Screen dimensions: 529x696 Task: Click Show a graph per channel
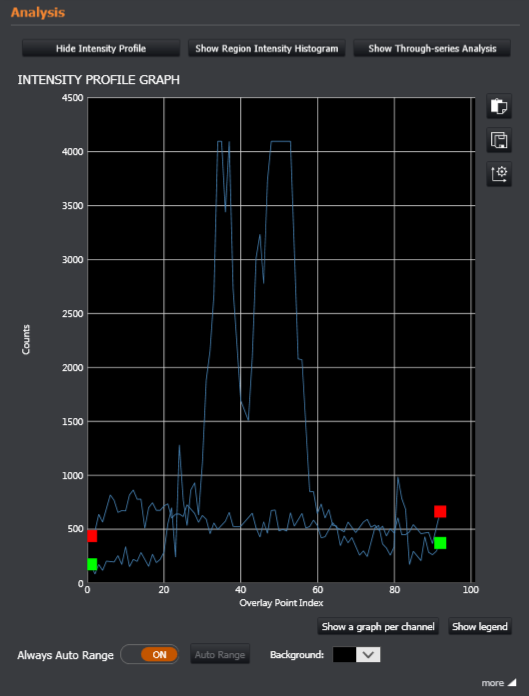pos(378,626)
